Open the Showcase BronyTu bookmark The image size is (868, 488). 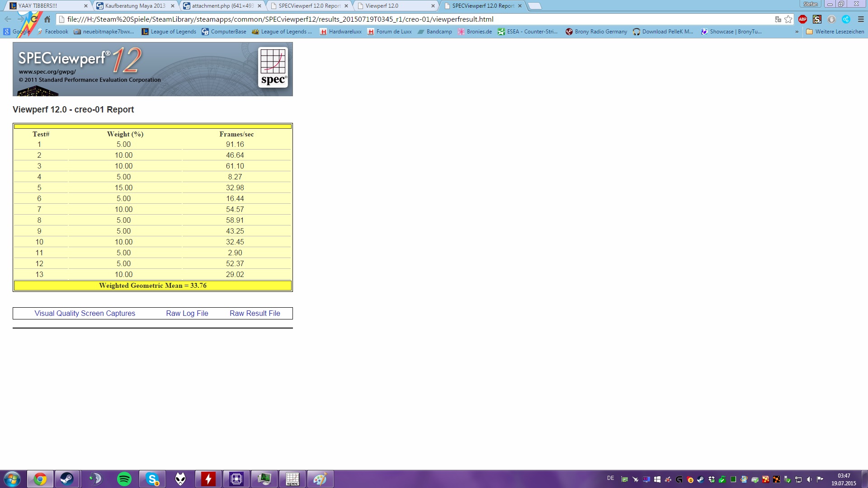point(731,32)
